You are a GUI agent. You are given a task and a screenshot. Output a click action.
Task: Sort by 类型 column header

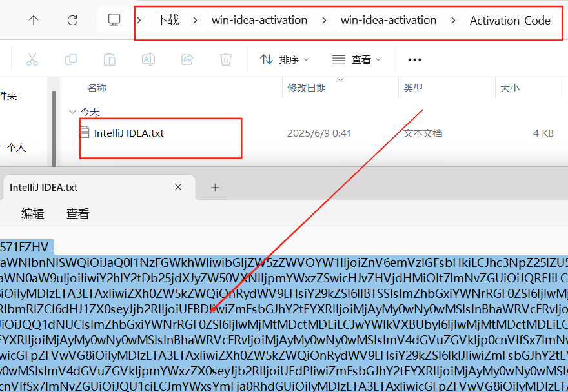coord(413,88)
